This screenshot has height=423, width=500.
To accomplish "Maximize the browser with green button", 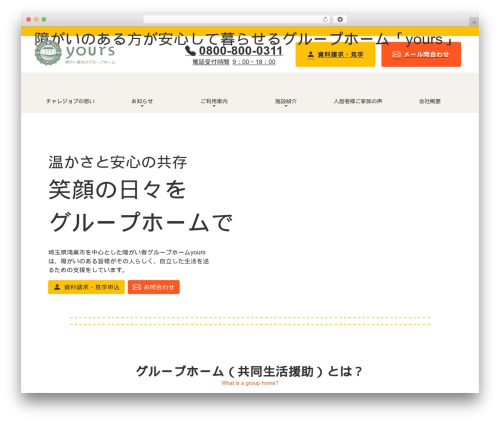I will pos(44,19).
